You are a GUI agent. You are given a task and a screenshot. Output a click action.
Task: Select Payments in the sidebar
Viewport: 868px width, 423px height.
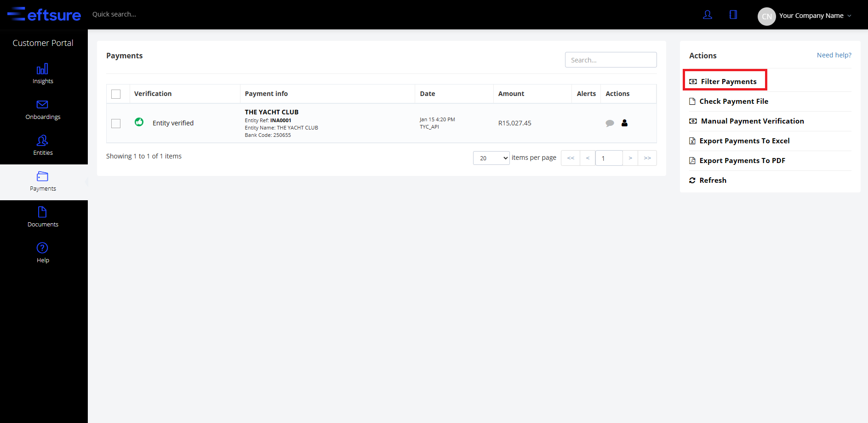(x=43, y=182)
